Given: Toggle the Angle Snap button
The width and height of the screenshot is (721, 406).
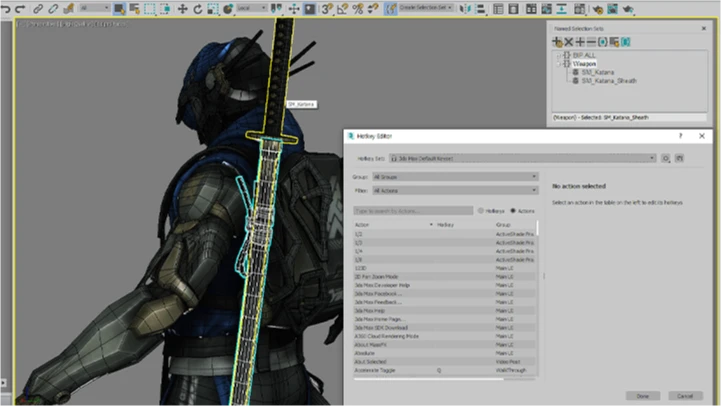Looking at the screenshot, I should pyautogui.click(x=343, y=8).
